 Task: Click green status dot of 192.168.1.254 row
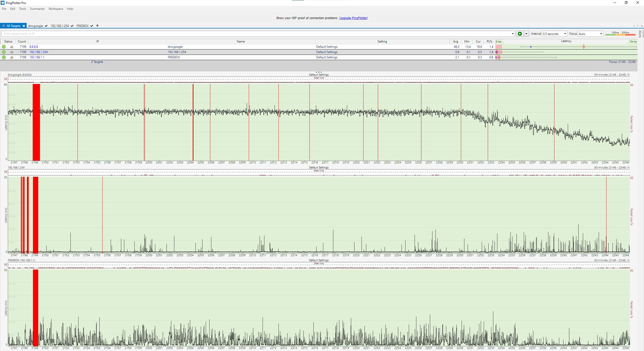4,52
